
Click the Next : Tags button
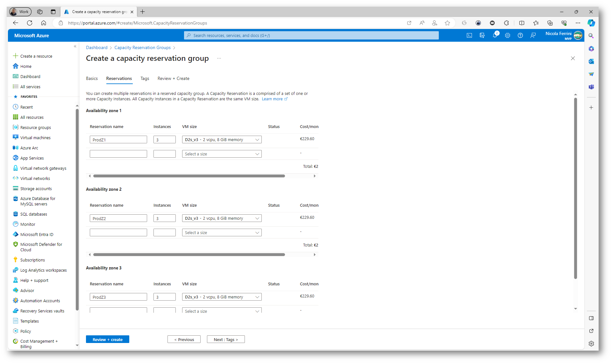pos(226,339)
